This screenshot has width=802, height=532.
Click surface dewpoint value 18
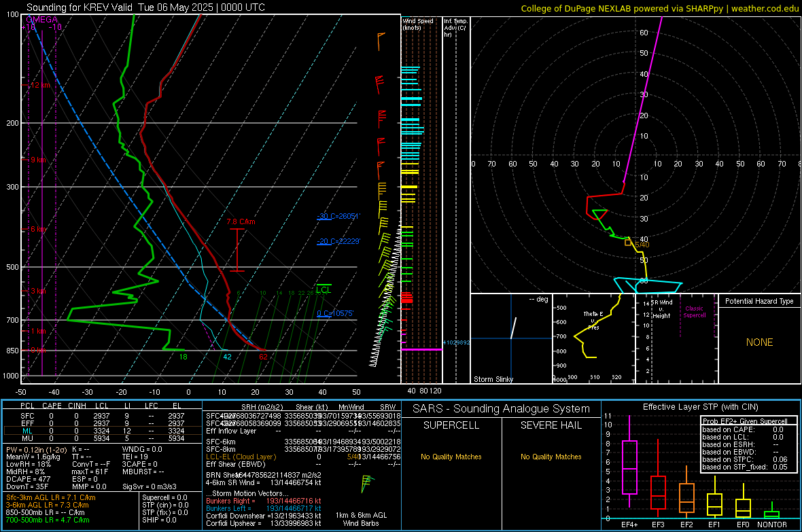tap(183, 357)
